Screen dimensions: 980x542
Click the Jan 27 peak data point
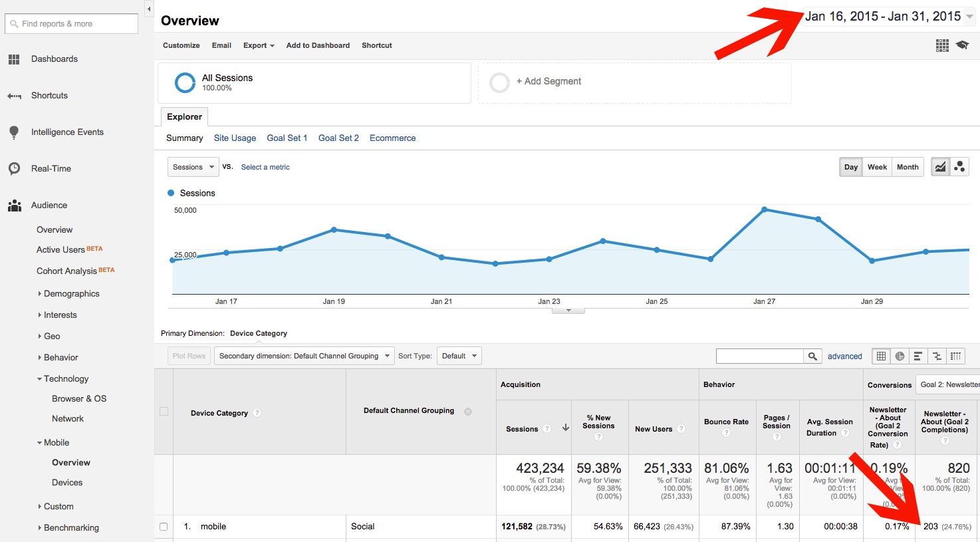click(x=765, y=209)
